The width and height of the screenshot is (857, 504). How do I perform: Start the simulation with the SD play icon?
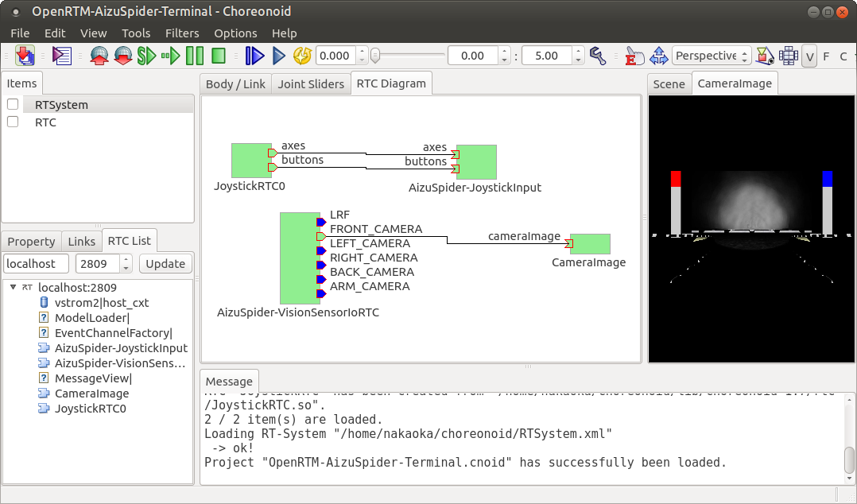145,56
